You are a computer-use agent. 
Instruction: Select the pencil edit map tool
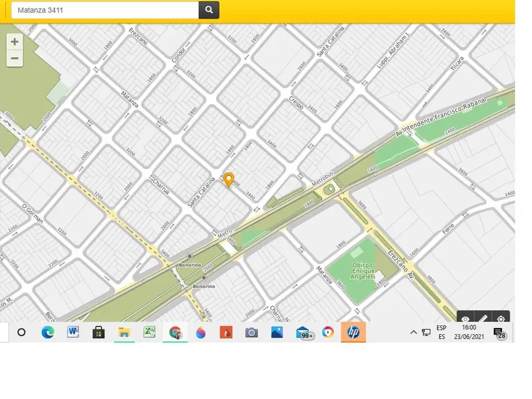(x=483, y=318)
